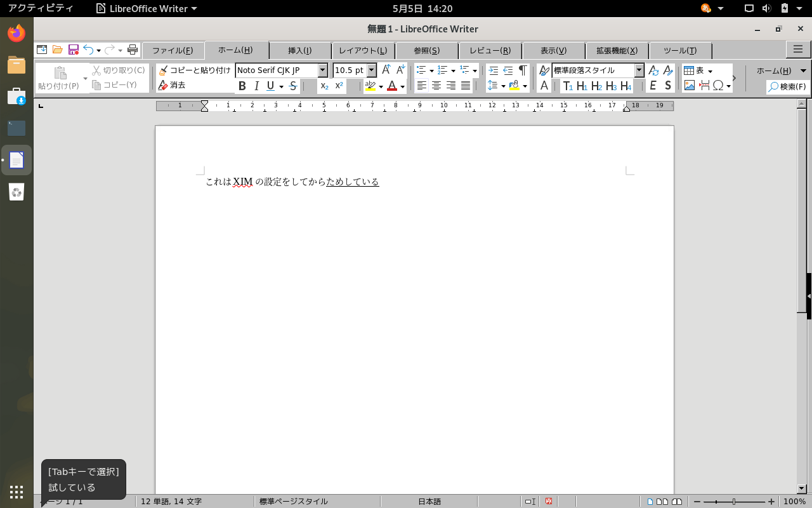The height and width of the screenshot is (508, 812).
Task: Insert an image using the picture icon
Action: 689,86
